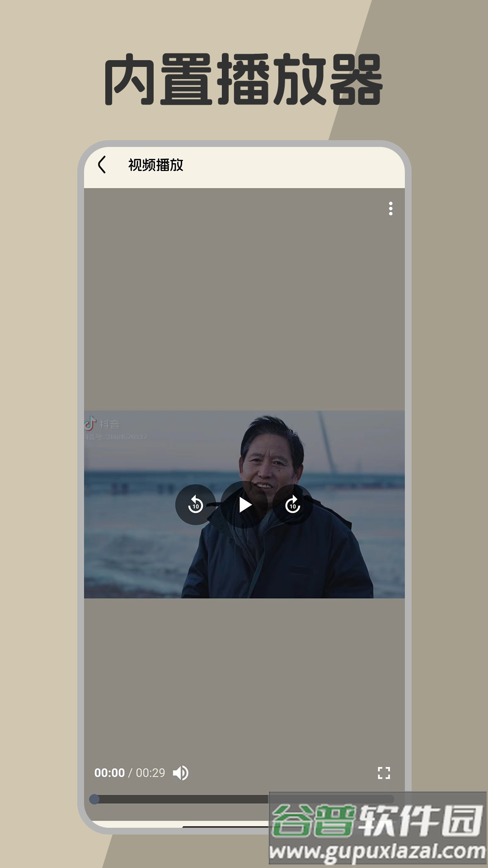The width and height of the screenshot is (488, 868).
Task: Click the video progress slider handle
Action: [94, 799]
